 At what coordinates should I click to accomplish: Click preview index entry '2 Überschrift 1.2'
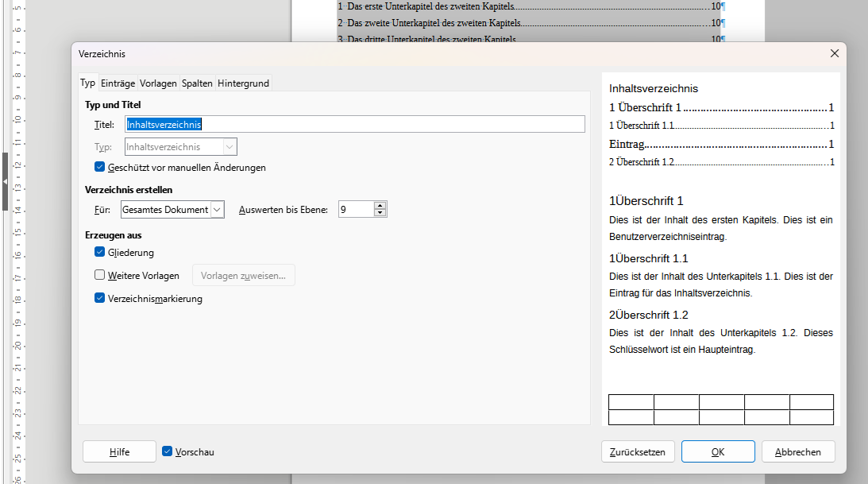coord(721,162)
